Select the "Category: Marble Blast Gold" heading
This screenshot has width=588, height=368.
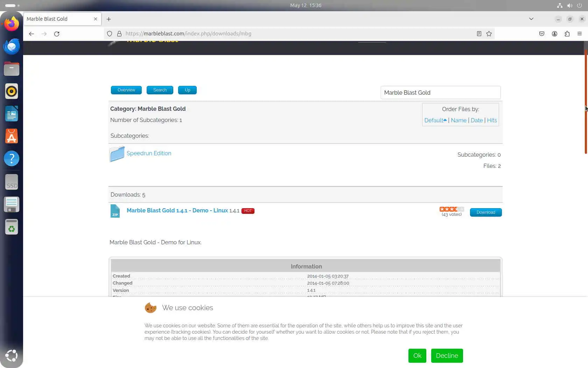(148, 109)
